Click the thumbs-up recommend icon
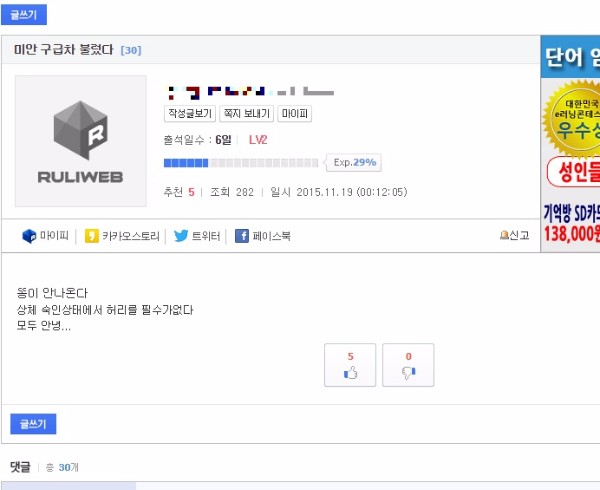The height and width of the screenshot is (490, 600). [350, 373]
